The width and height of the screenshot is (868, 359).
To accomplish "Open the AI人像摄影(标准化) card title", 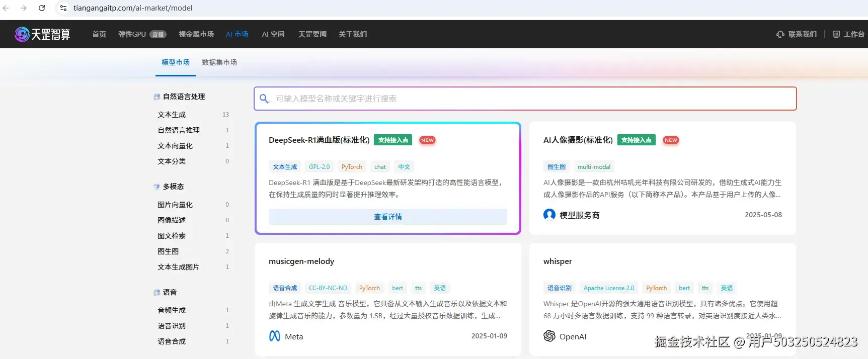I will (x=578, y=140).
